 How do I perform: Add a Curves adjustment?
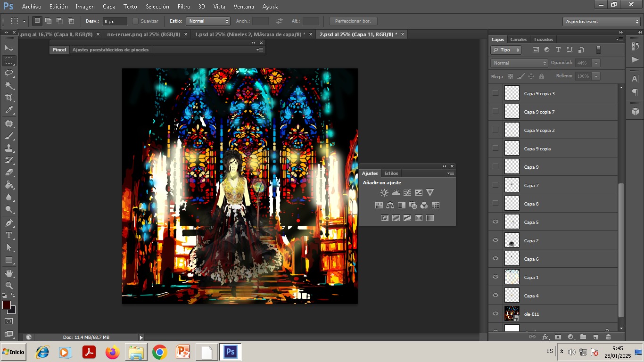407,192
